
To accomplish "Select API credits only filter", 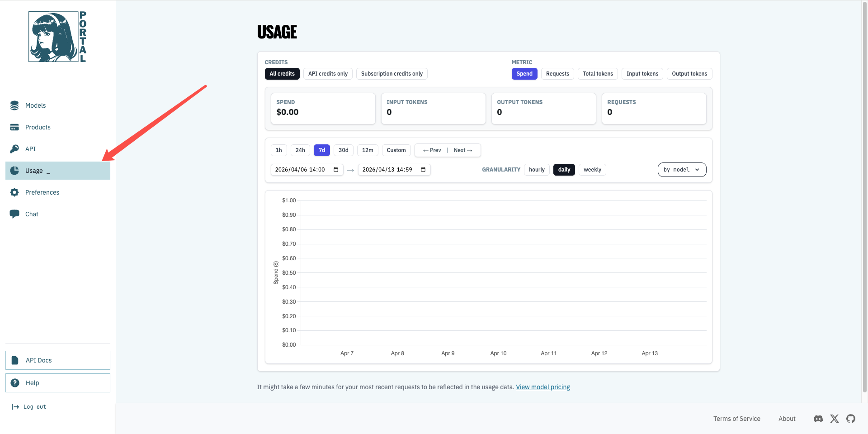I will click(328, 74).
